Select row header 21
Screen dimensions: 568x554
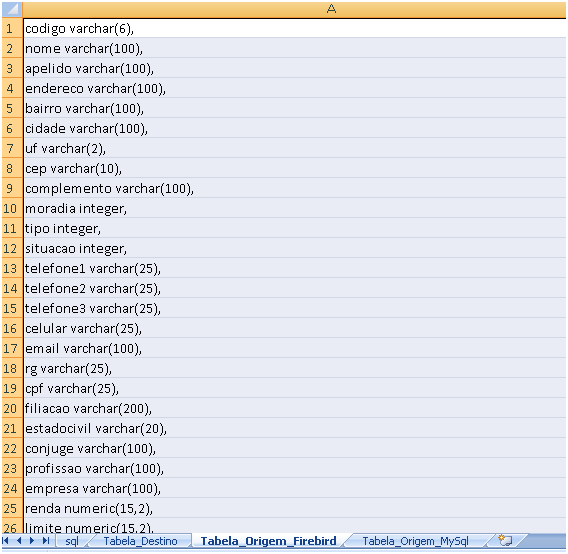[x=12, y=428]
